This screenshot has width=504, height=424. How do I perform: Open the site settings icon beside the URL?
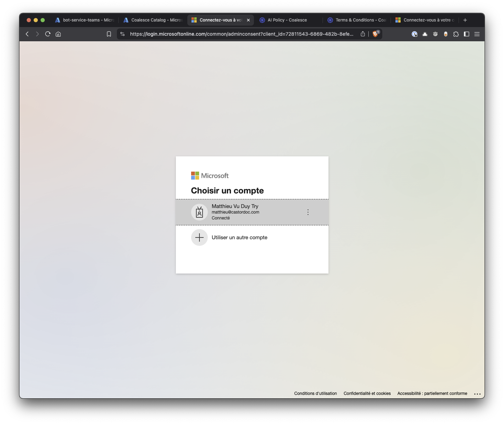[x=122, y=34]
